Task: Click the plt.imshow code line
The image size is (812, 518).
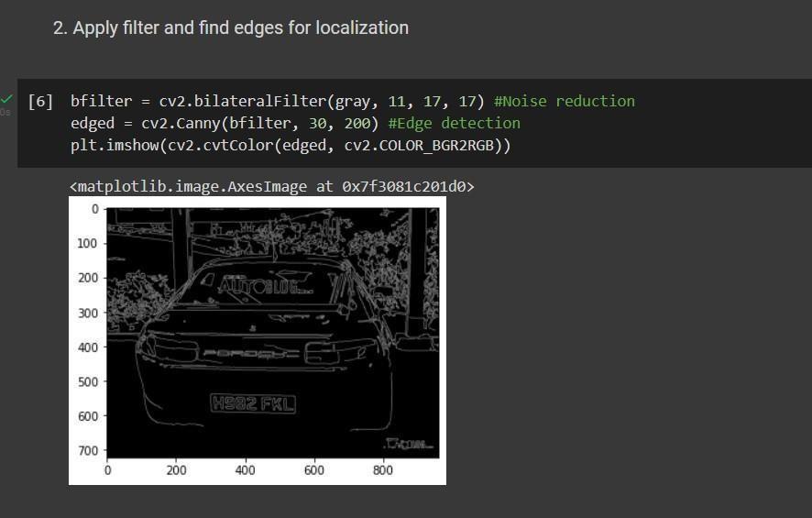Action: point(291,146)
